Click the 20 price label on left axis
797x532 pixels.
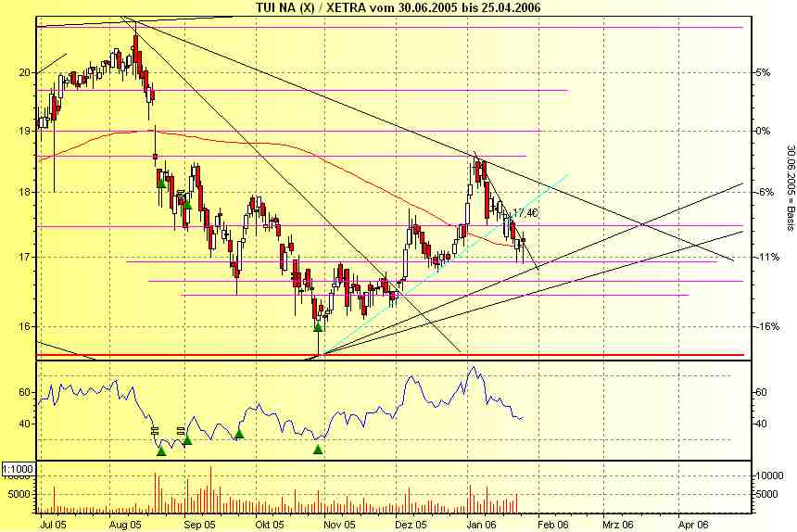tap(25, 72)
